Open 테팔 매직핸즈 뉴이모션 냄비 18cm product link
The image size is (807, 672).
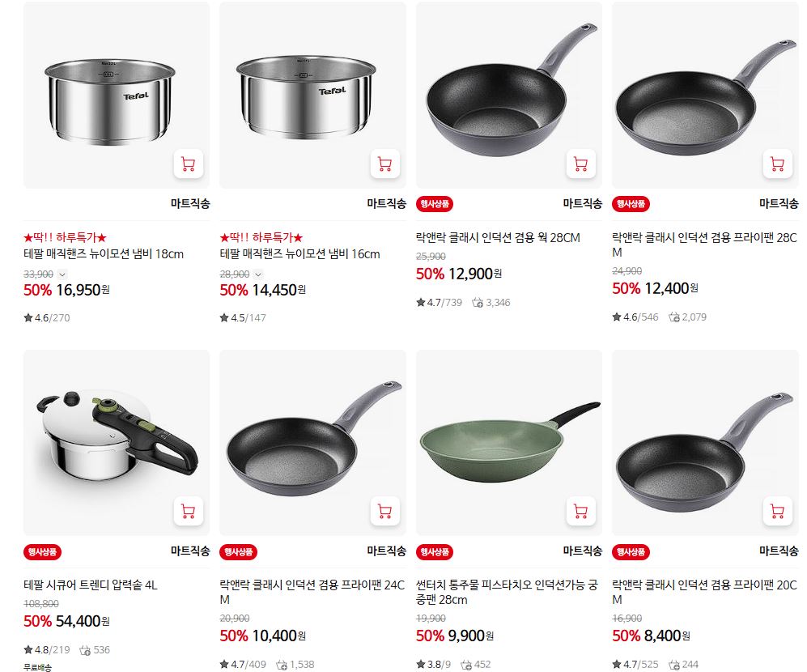pyautogui.click(x=104, y=254)
